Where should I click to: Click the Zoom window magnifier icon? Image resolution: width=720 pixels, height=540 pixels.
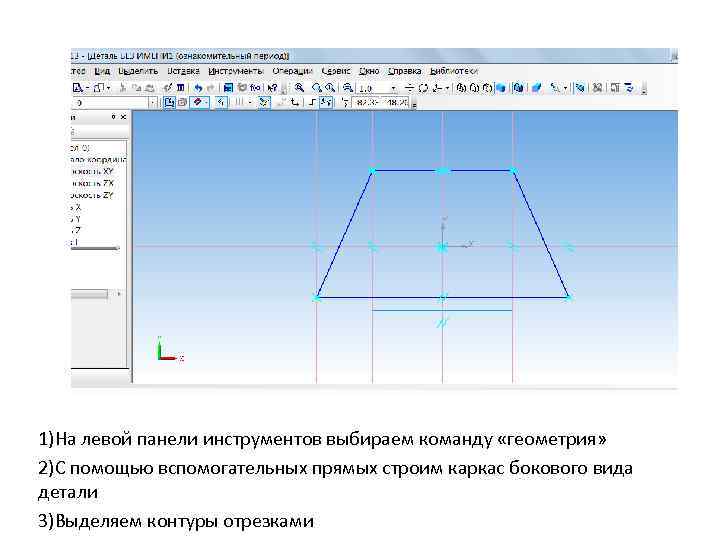317,88
